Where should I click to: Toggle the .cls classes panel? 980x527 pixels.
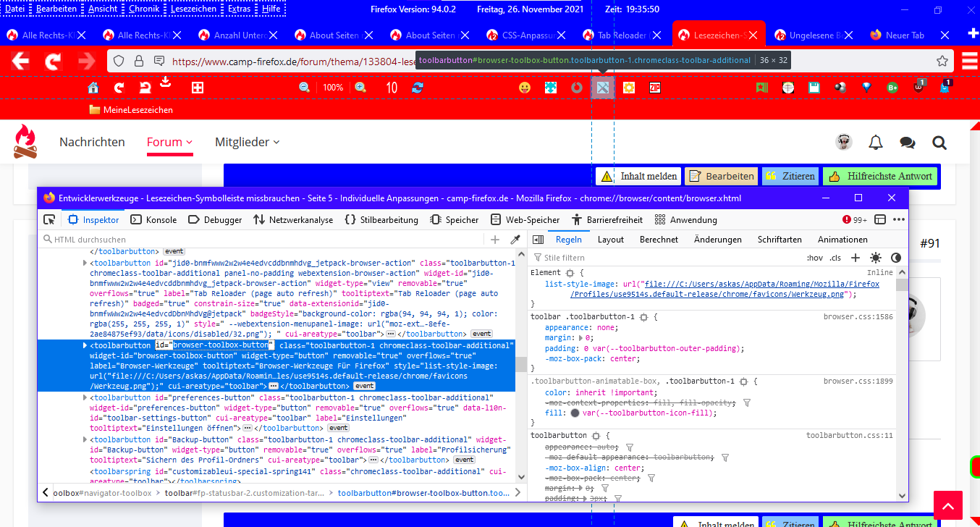(835, 258)
